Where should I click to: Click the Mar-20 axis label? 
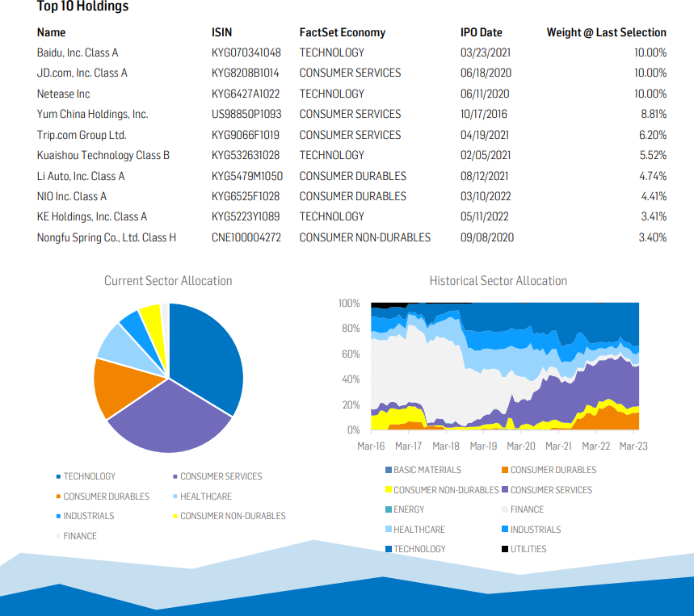pyautogui.click(x=521, y=446)
